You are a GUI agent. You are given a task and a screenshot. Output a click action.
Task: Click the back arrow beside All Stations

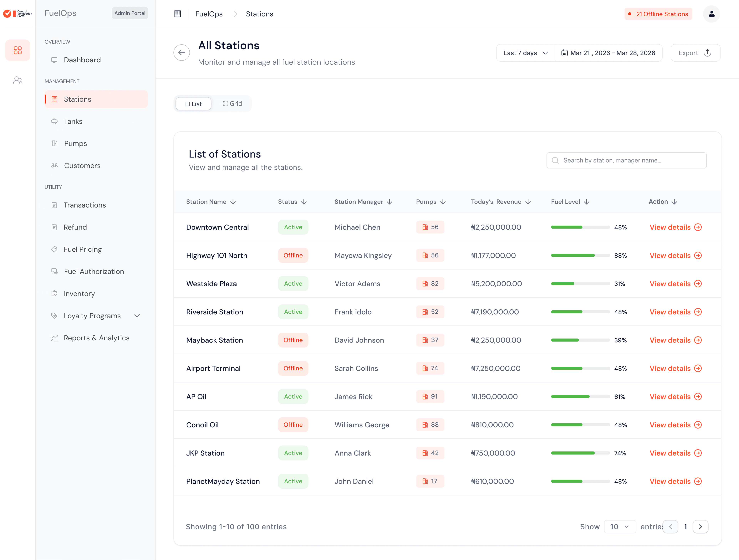pos(181,53)
